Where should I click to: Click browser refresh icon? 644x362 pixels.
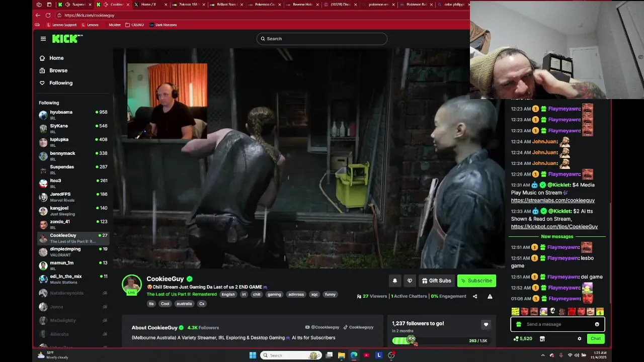[x=48, y=15]
